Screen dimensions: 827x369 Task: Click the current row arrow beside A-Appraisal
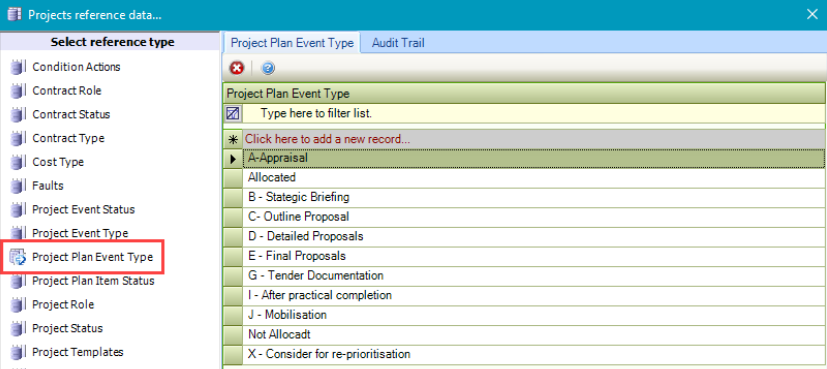pos(233,158)
